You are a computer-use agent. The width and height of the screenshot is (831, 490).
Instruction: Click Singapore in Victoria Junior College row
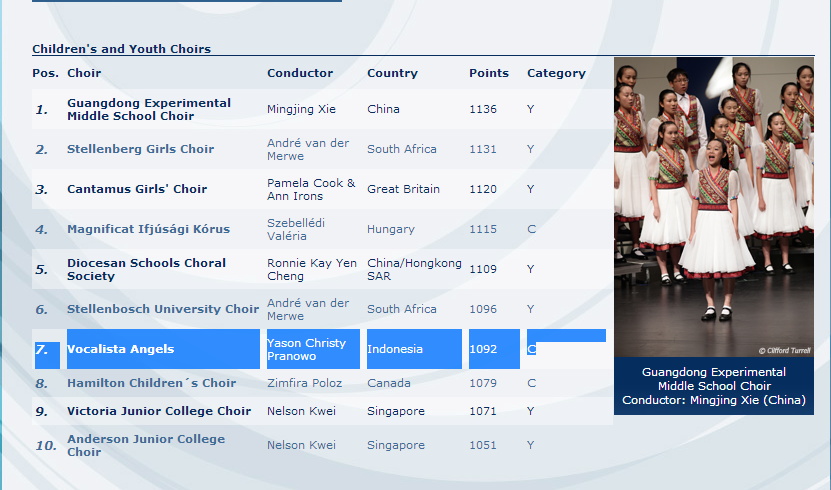[396, 411]
